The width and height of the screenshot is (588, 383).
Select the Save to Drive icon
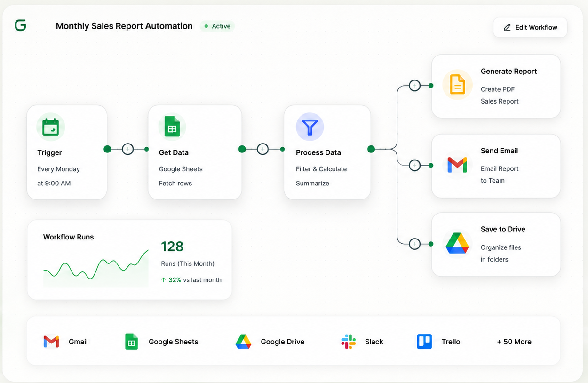click(457, 243)
